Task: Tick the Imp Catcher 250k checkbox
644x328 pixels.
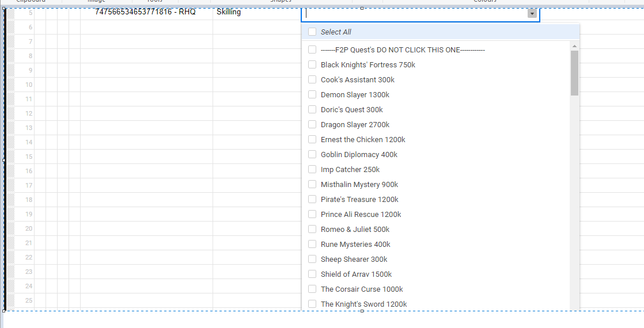Action: [312, 169]
